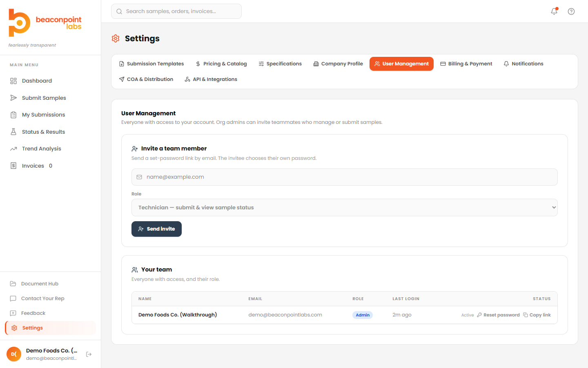Click Contact Your Rep link

51,298
